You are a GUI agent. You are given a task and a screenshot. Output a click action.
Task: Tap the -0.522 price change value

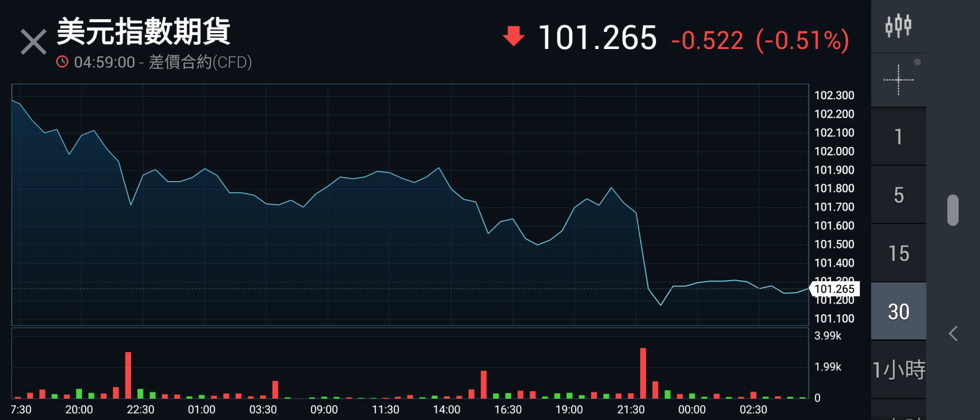[x=707, y=41]
